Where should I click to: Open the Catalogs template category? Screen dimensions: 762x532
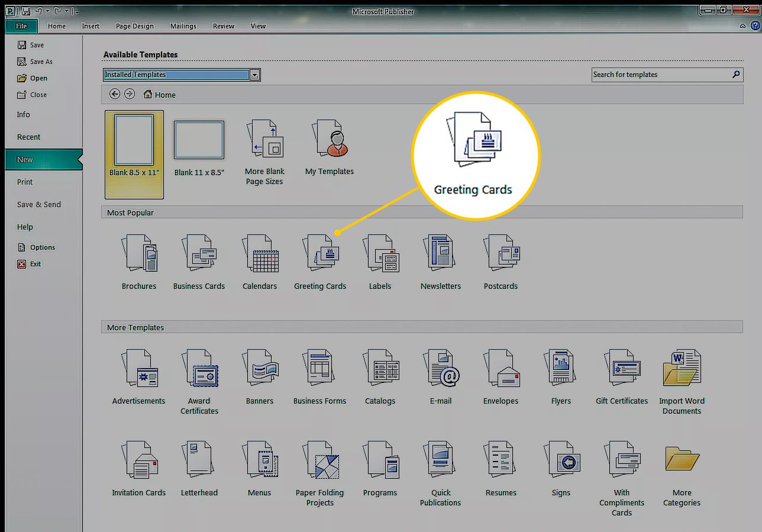[380, 376]
